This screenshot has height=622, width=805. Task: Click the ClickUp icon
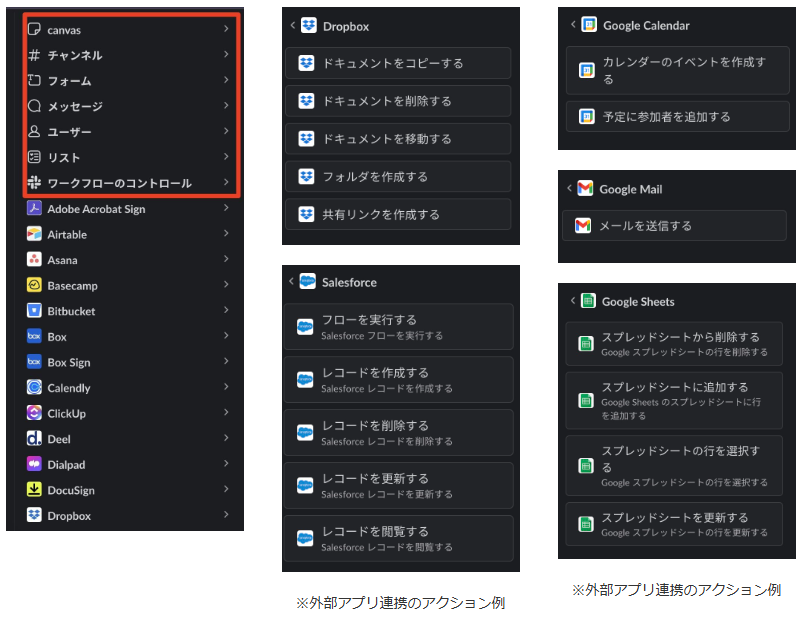click(34, 413)
